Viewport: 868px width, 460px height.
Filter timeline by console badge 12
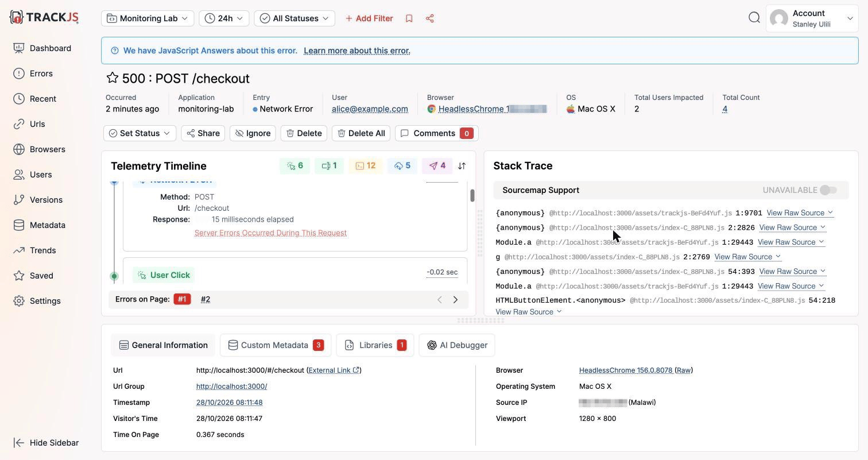click(366, 166)
